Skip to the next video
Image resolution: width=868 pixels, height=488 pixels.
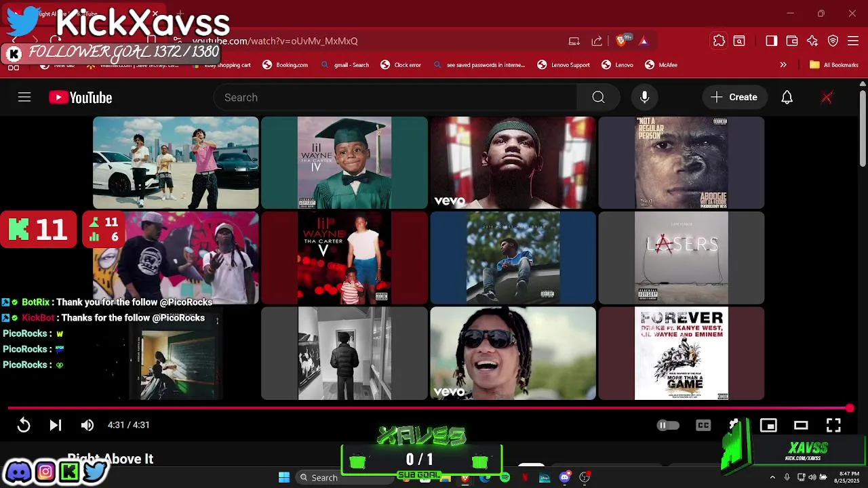pos(56,425)
